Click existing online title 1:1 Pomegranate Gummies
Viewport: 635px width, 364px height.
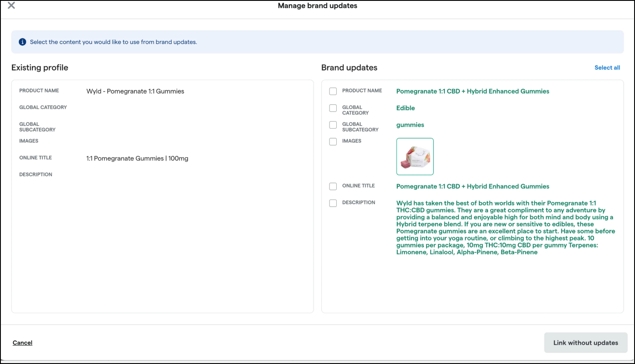137,159
